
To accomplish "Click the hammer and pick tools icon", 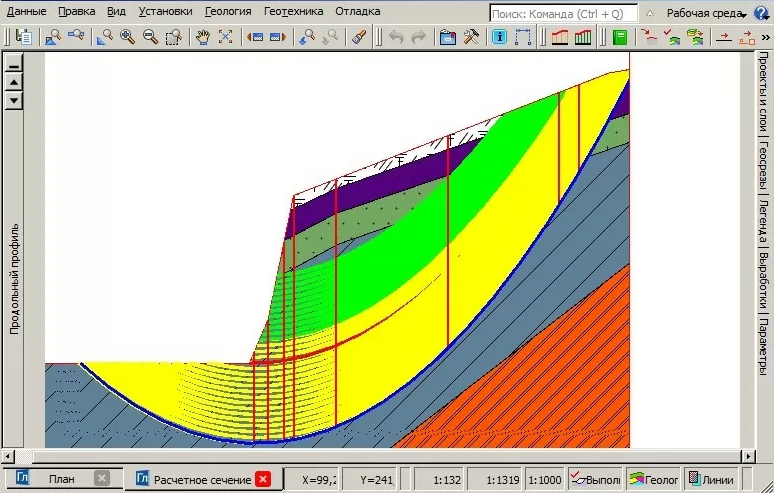I will click(x=471, y=37).
